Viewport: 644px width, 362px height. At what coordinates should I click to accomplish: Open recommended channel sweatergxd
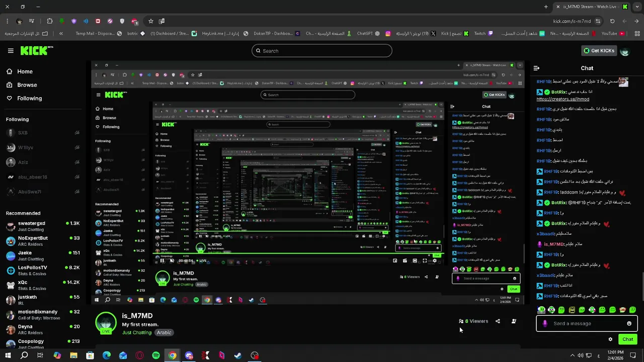point(43,226)
